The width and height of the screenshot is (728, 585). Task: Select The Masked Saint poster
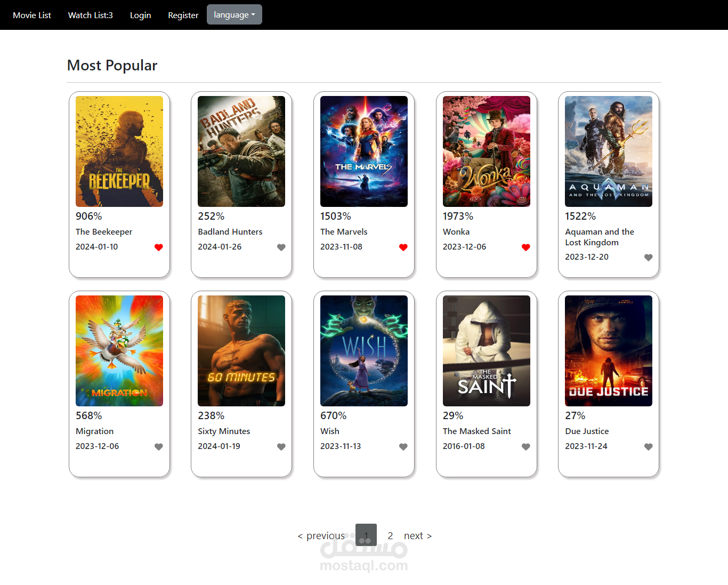tap(487, 351)
